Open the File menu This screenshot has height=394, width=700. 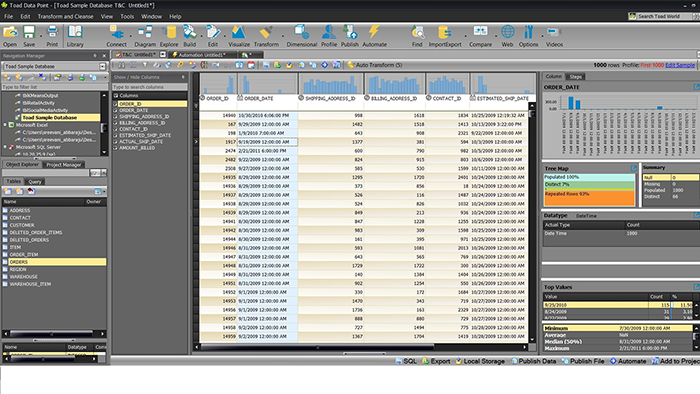(8, 17)
